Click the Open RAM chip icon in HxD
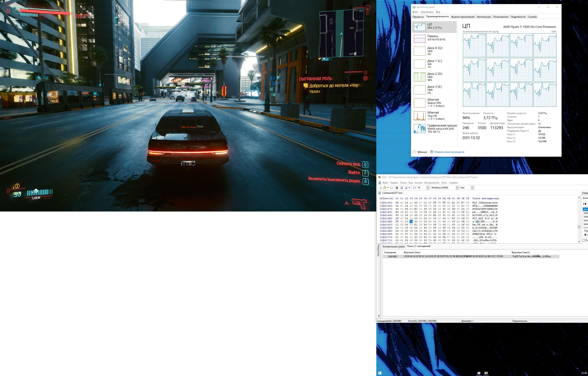 tap(397, 188)
